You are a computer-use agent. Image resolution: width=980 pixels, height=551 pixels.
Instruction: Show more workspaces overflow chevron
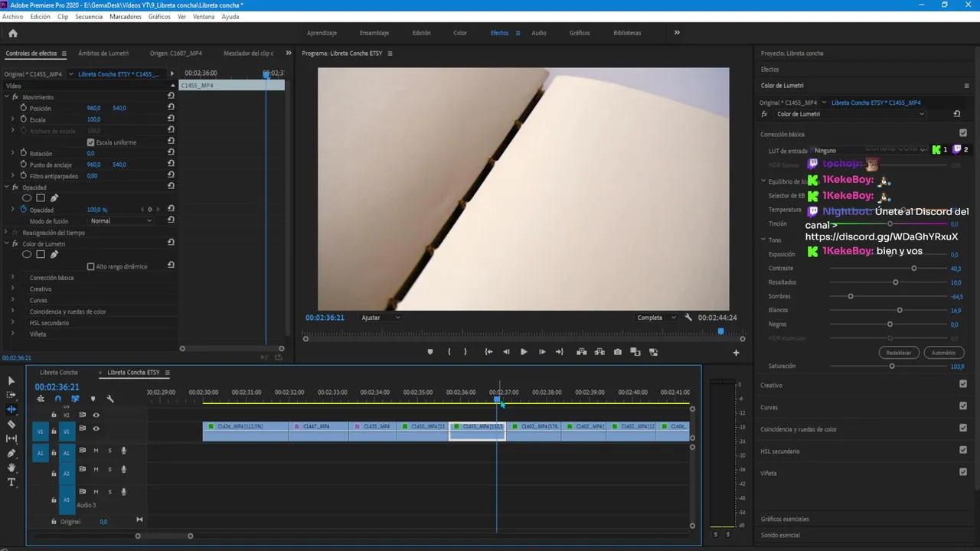pyautogui.click(x=677, y=33)
